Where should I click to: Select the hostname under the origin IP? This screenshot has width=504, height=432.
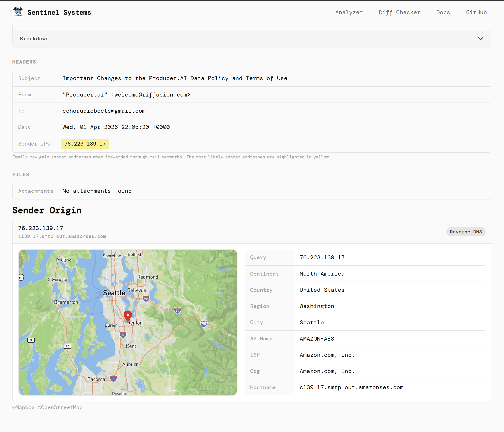click(x=62, y=236)
